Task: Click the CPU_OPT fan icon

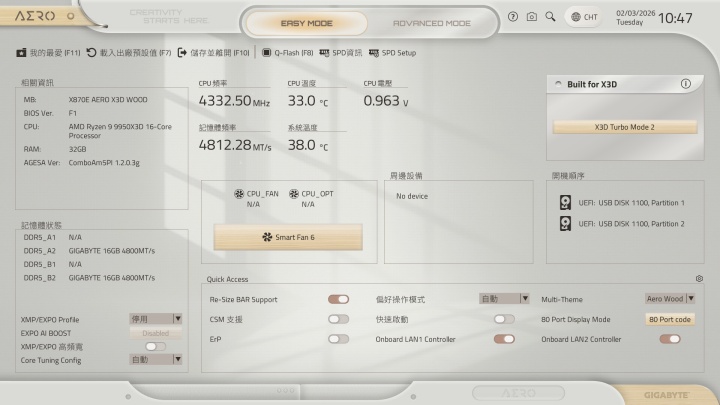Action: tap(294, 194)
